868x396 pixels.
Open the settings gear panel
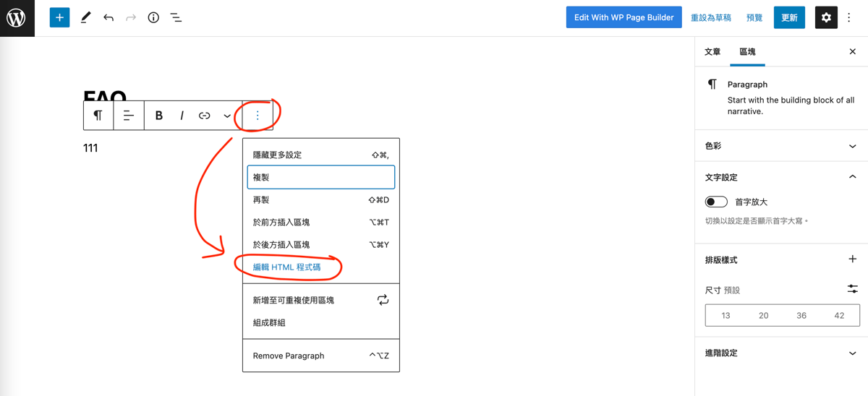[x=826, y=17]
